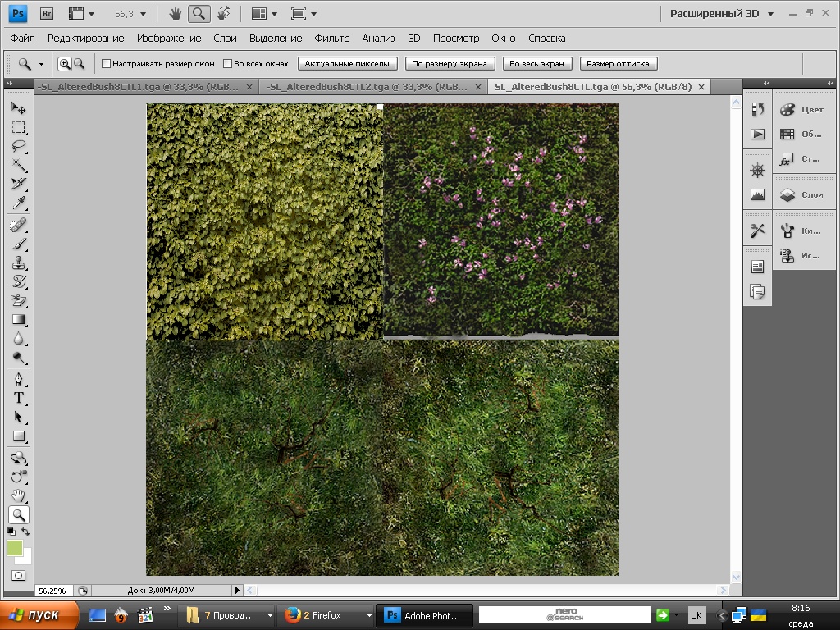Open the Фильтр menu

click(x=331, y=38)
